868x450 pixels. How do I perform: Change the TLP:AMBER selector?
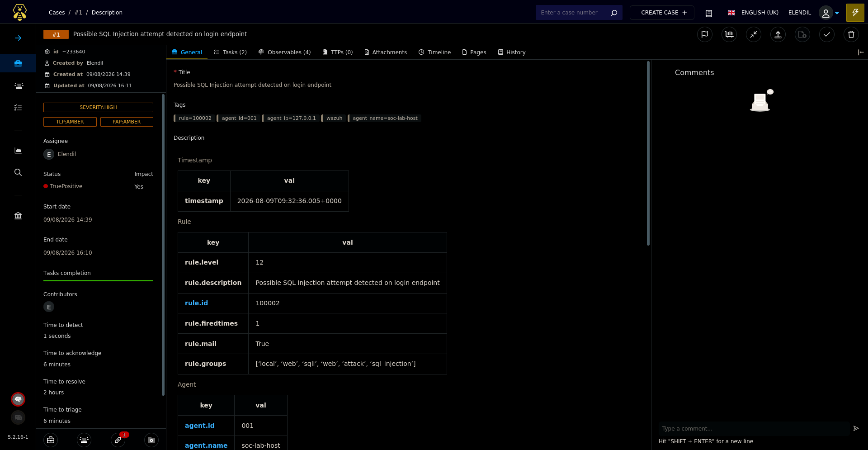[70, 122]
